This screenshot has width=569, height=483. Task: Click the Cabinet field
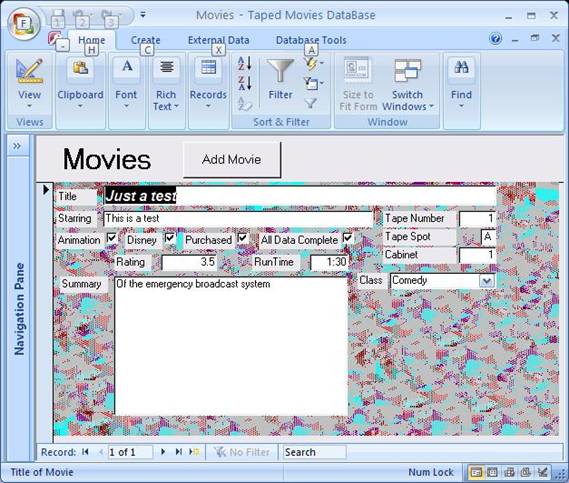click(477, 255)
